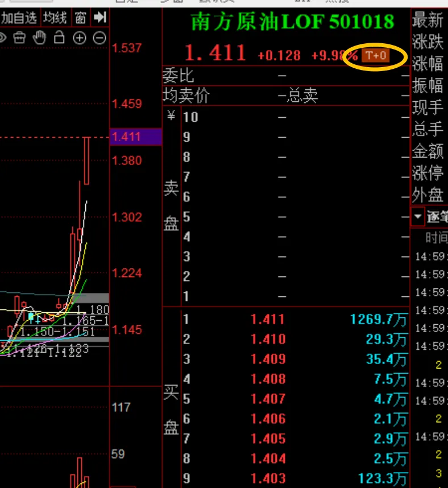Expand the 逐笔 dropdown arrow
Screen dimensions: 448x488
click(418, 217)
